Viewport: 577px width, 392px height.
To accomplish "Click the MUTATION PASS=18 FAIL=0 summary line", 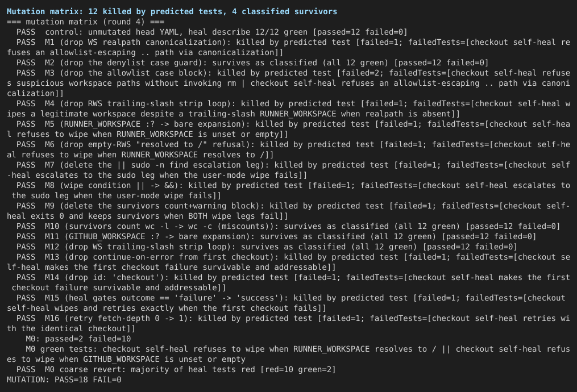I will coord(64,380).
